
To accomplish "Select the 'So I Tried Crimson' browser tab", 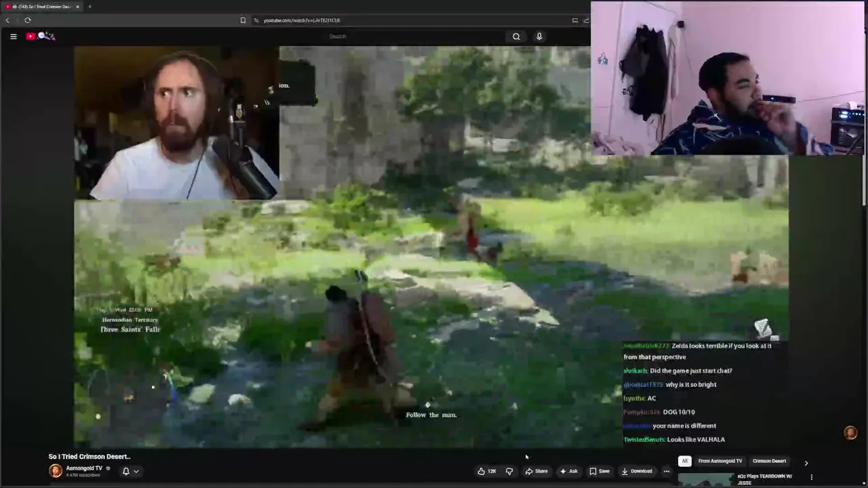I will (42, 7).
